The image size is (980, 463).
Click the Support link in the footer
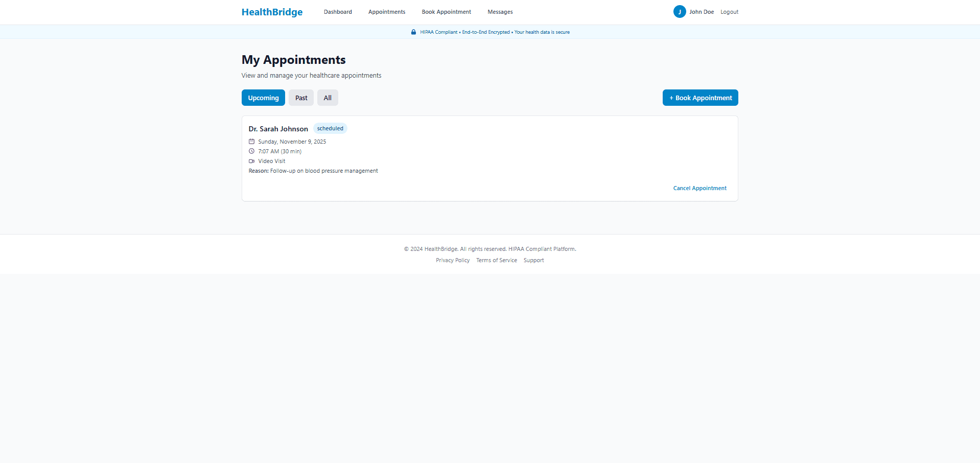pos(533,260)
